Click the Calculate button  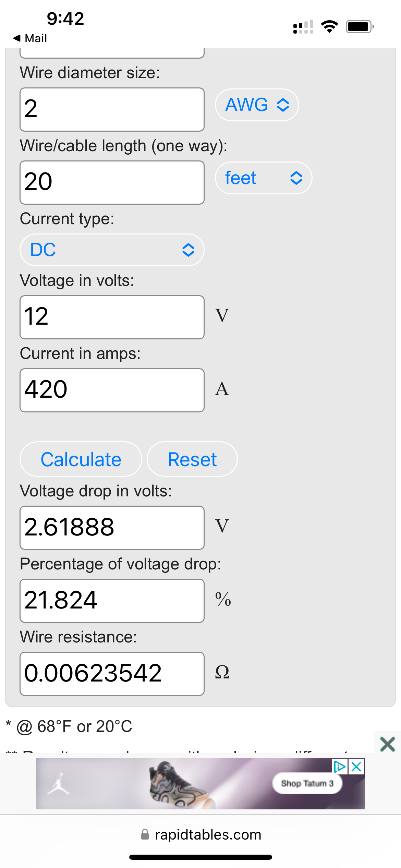coord(81,459)
